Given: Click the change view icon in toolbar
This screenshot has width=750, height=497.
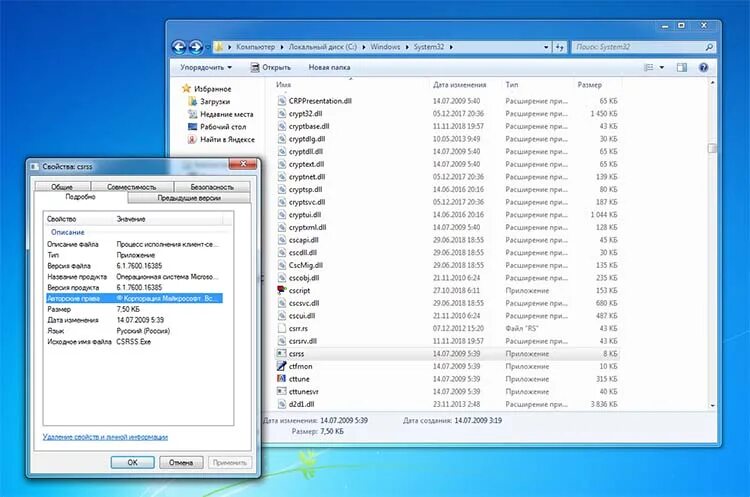Looking at the screenshot, I should [x=649, y=67].
